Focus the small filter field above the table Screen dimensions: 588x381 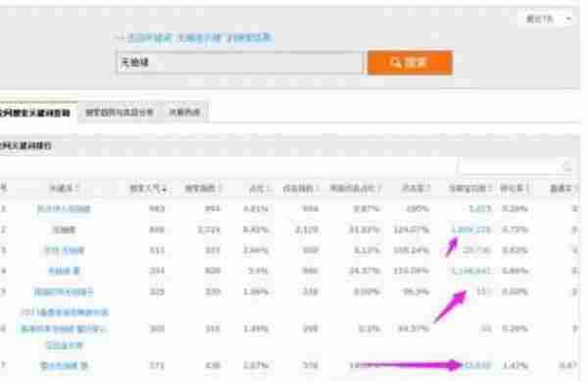(x=516, y=167)
